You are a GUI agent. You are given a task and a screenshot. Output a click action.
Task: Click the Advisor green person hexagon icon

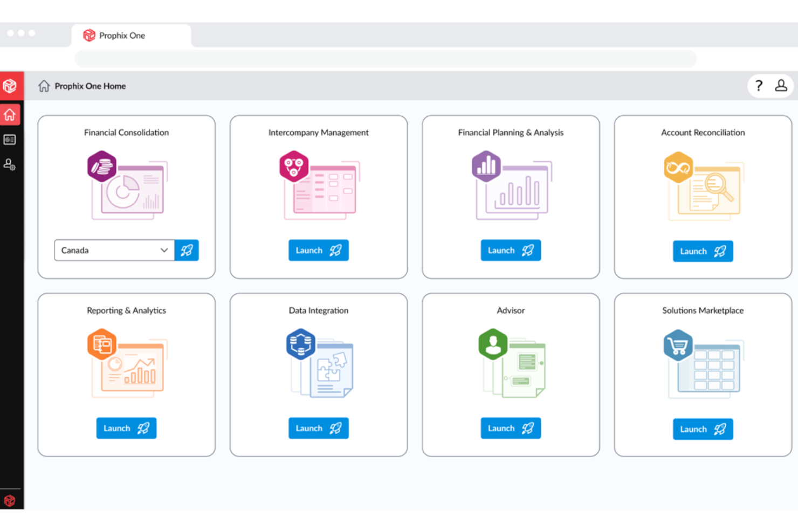tap(493, 344)
